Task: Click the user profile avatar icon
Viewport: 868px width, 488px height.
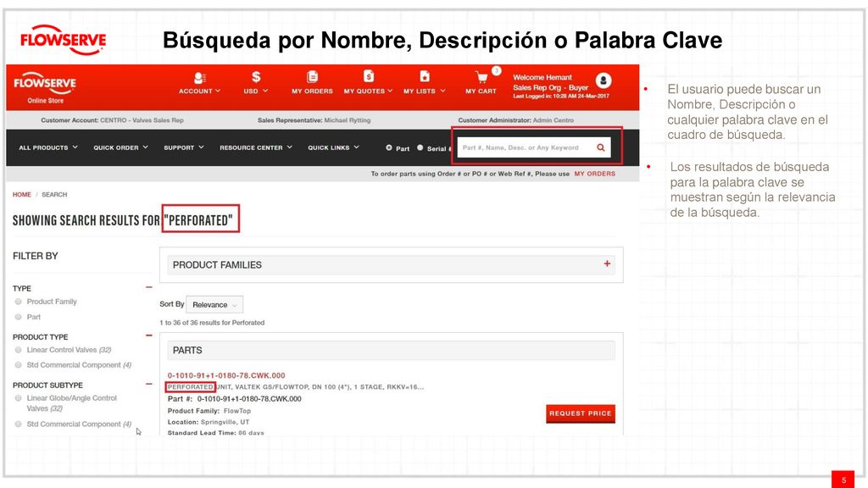Action: [604, 80]
